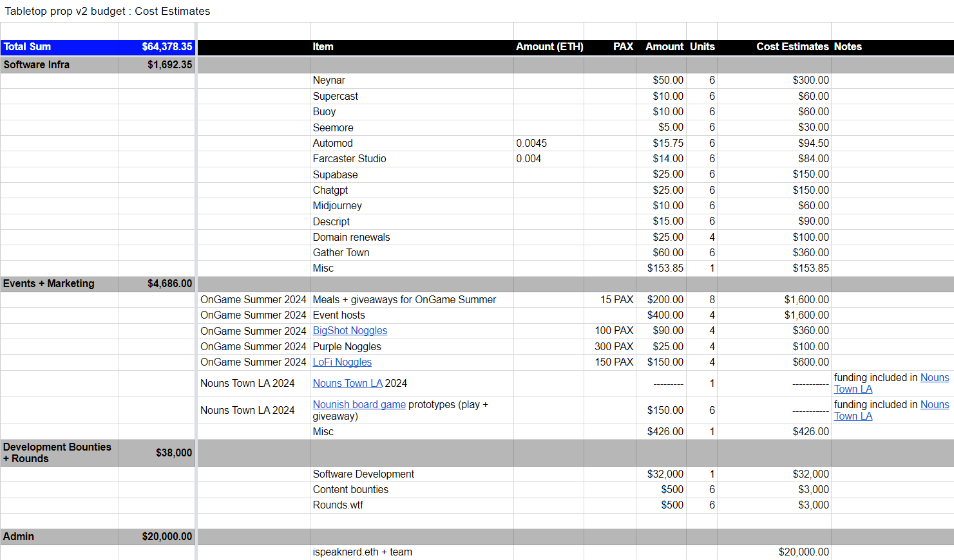Open Nouns Town LA 2024 item link
Screen dimensions: 954x560
[x=347, y=384]
